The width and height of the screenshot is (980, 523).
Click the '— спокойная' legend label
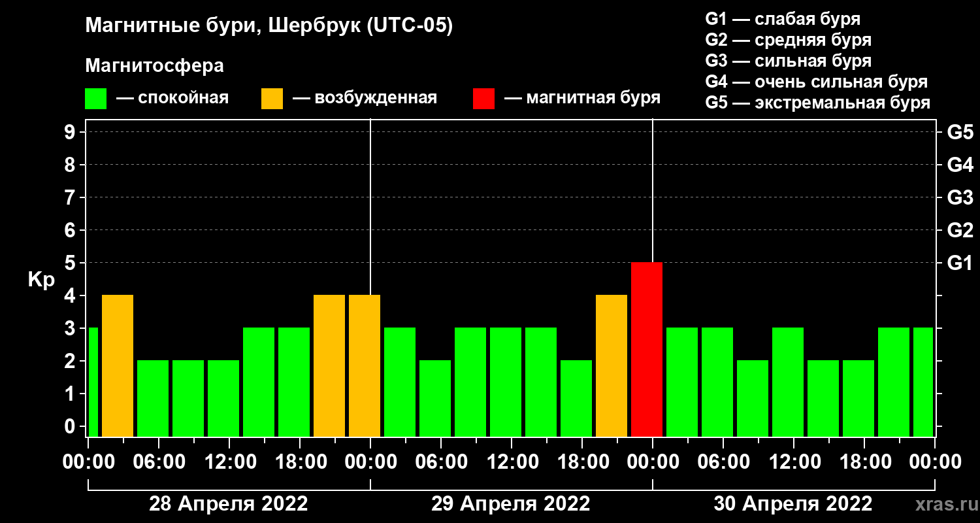tap(172, 98)
